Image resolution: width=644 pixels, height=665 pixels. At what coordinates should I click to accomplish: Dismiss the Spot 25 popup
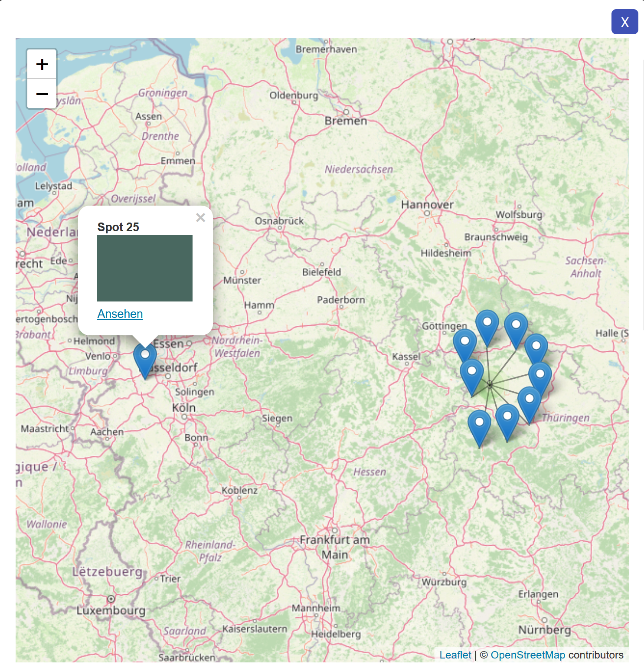pyautogui.click(x=200, y=218)
